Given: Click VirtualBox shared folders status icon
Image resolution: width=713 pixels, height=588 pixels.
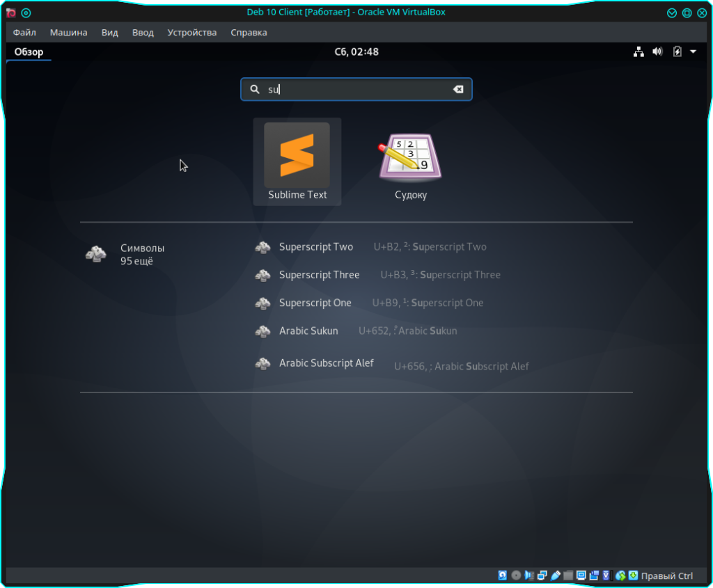Looking at the screenshot, I should click(x=568, y=575).
